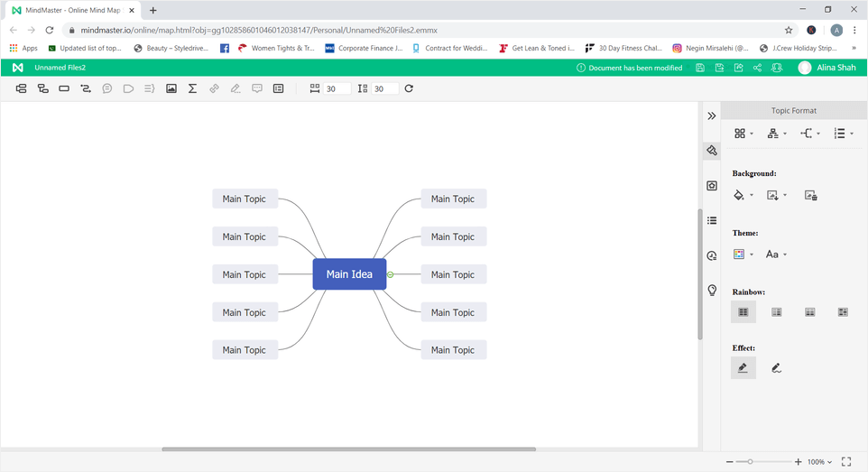The height and width of the screenshot is (472, 868).
Task: Select the first Rainbow style option
Action: coord(743,312)
